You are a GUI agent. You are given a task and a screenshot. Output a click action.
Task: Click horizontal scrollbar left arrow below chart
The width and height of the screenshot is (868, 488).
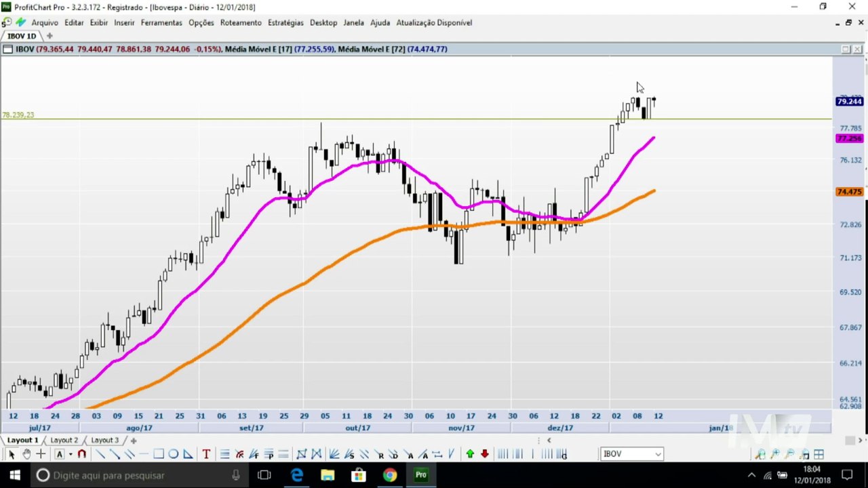click(549, 441)
